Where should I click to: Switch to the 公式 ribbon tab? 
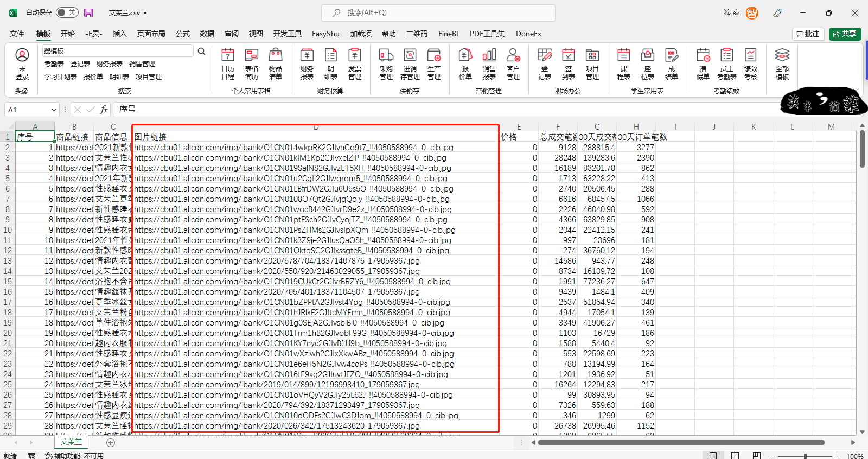pos(183,34)
